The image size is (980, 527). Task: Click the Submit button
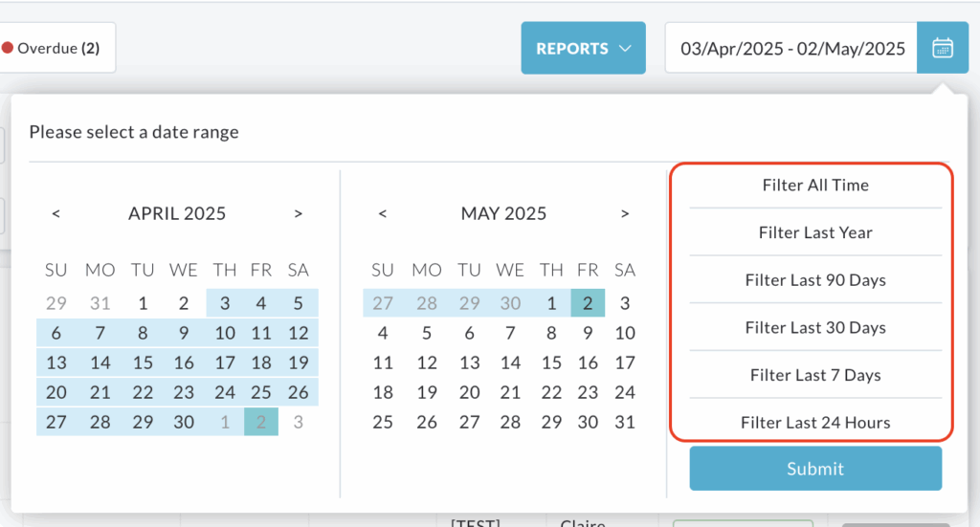pyautogui.click(x=815, y=469)
